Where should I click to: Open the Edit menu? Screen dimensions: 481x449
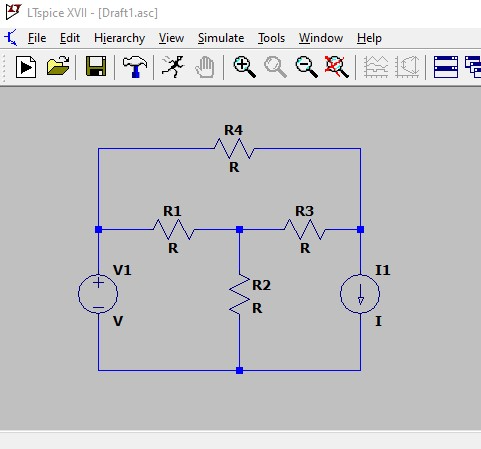point(70,38)
